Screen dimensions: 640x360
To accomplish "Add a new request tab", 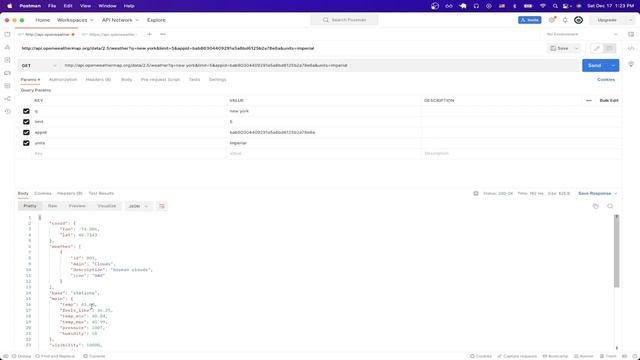I will (x=149, y=34).
